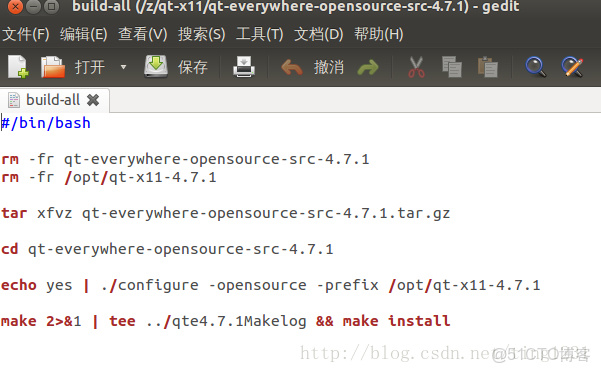Click '-prefix' in the configure line
The height and width of the screenshot is (373, 601).
[347, 286]
